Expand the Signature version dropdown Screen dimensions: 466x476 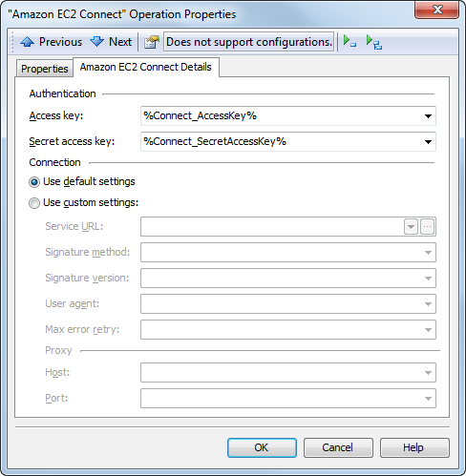[x=428, y=279]
